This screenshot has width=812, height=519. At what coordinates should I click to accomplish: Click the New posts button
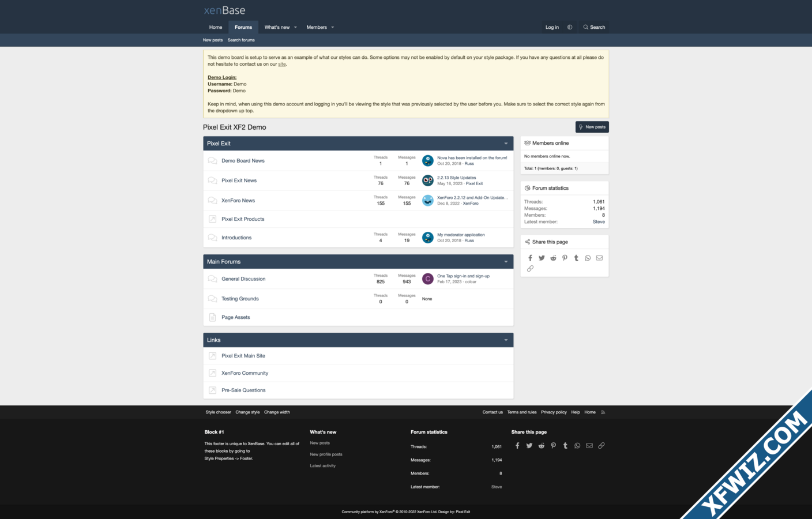pyautogui.click(x=592, y=127)
